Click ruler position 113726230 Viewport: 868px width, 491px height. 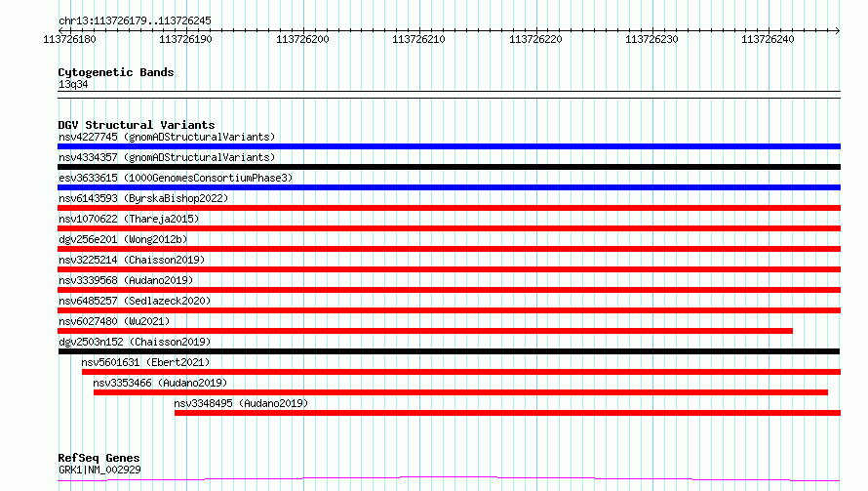[x=651, y=39]
